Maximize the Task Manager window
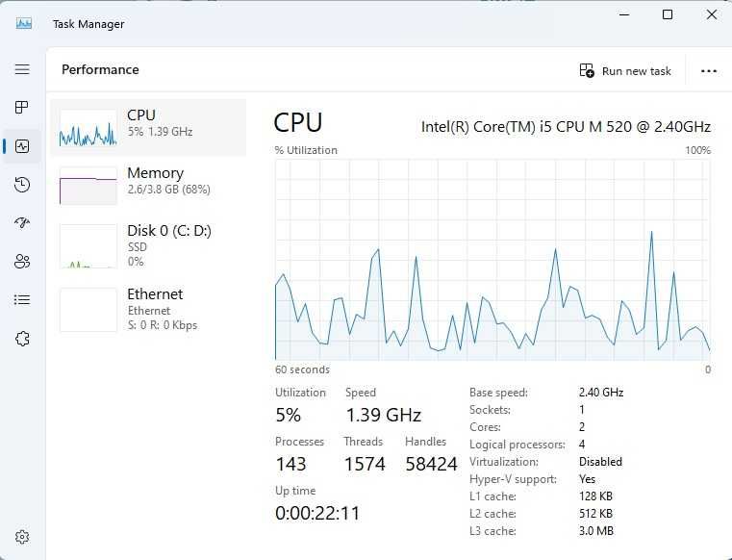Image resolution: width=732 pixels, height=560 pixels. pyautogui.click(x=668, y=15)
